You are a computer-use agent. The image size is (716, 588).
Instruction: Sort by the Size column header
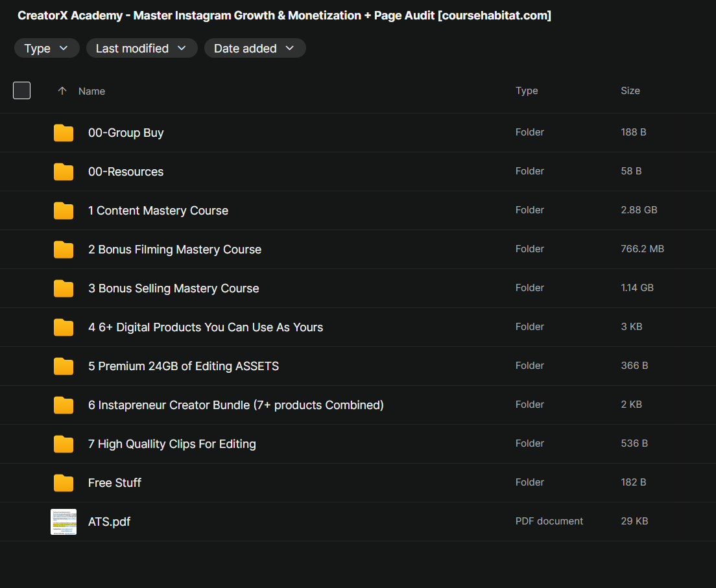click(630, 90)
